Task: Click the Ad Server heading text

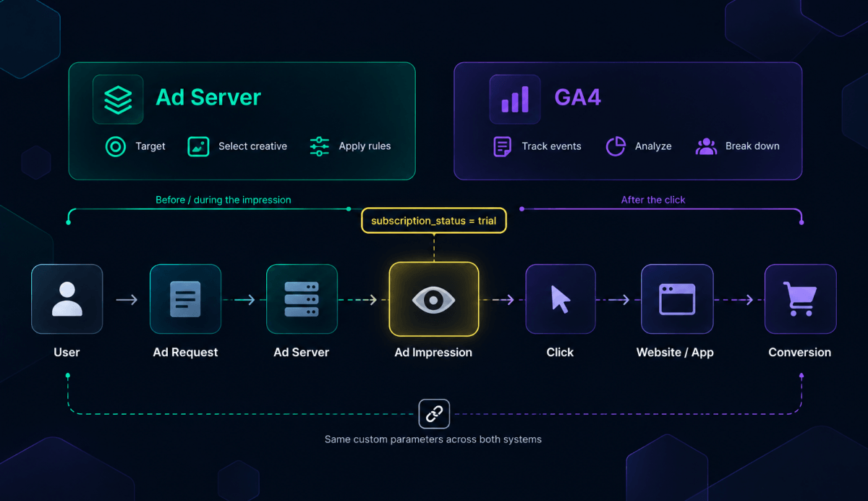Action: [x=208, y=98]
